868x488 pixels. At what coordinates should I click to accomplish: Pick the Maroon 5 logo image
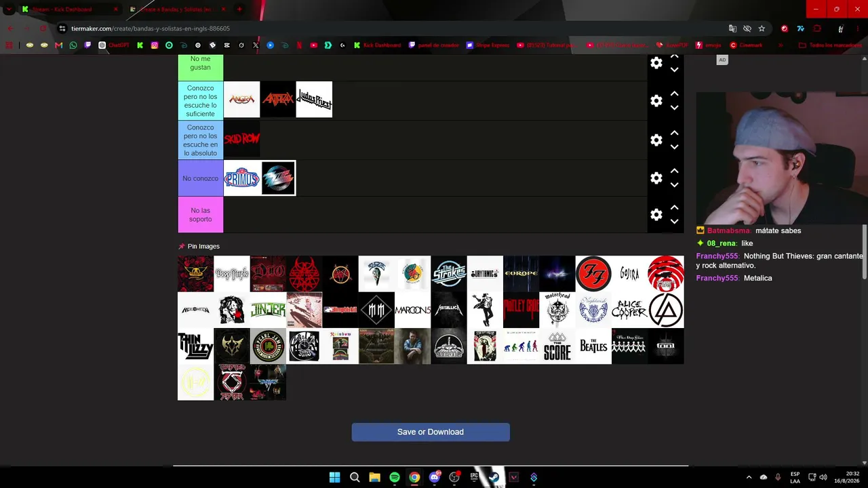(412, 310)
